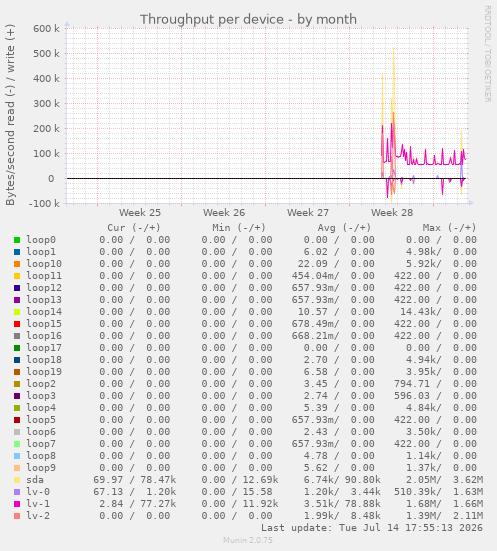Click the 'Week 26' x-axis label
Screen dimensions: 497x551
(224, 213)
